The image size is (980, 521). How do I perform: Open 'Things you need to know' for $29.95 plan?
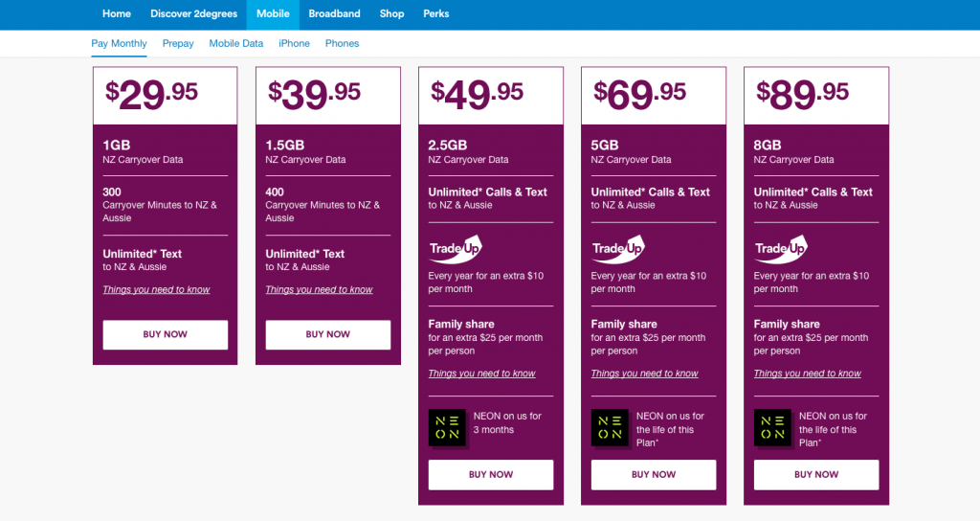[156, 289]
